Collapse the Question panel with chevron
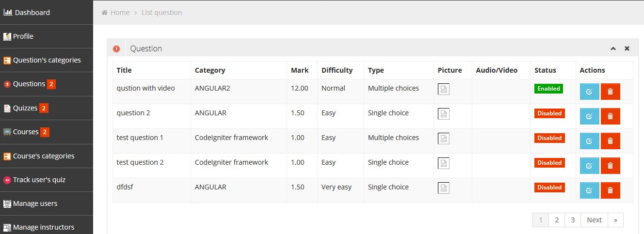 tap(613, 48)
